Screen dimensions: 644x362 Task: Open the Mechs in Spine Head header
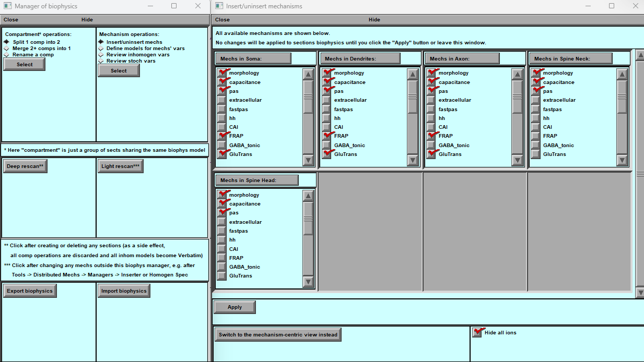click(256, 180)
